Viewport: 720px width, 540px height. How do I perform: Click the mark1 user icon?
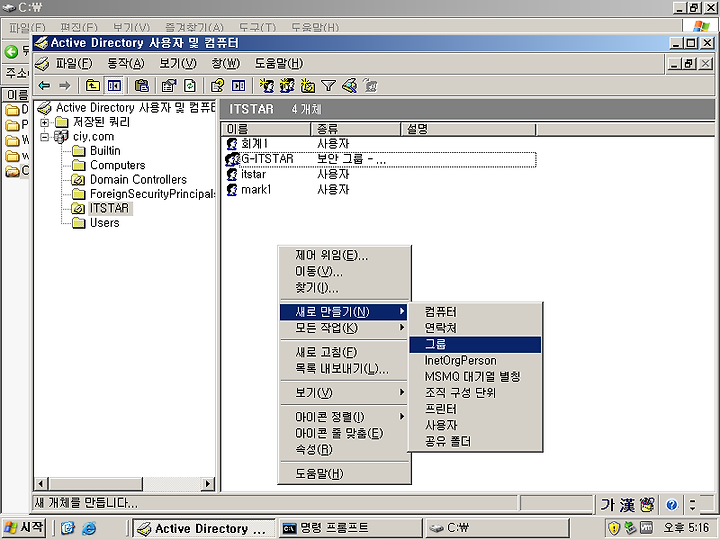click(232, 190)
